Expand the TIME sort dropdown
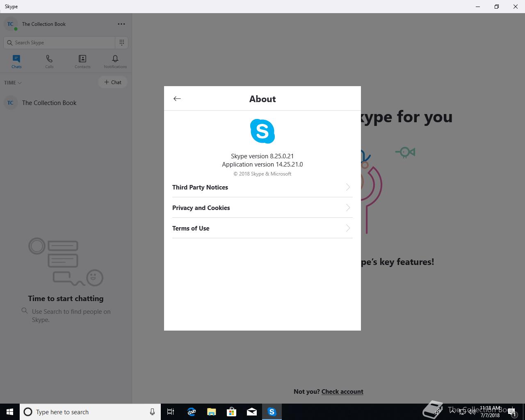Viewport: 525px width, 420px height. 13,82
